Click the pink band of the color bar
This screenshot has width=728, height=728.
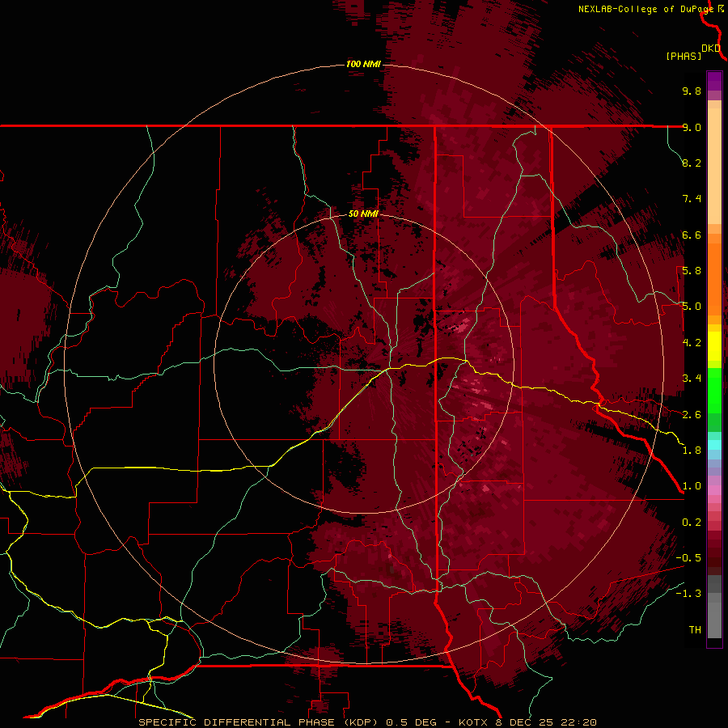714,490
